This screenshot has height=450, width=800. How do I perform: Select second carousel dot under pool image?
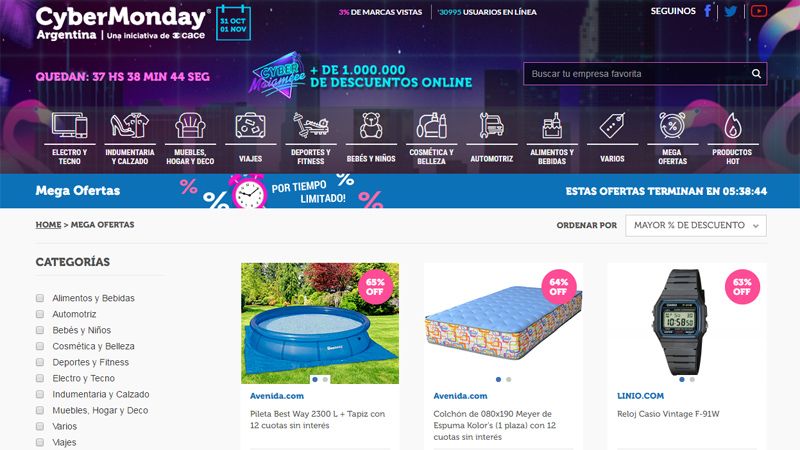pyautogui.click(x=325, y=380)
